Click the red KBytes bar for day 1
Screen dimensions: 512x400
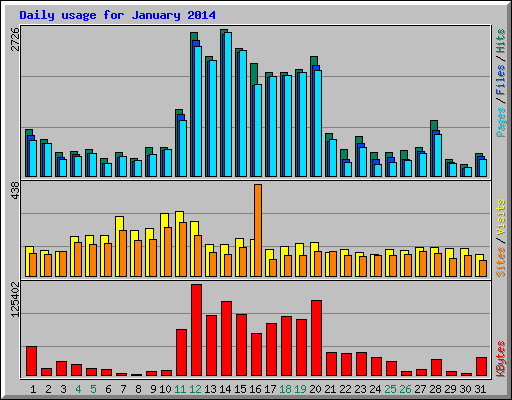point(31,361)
